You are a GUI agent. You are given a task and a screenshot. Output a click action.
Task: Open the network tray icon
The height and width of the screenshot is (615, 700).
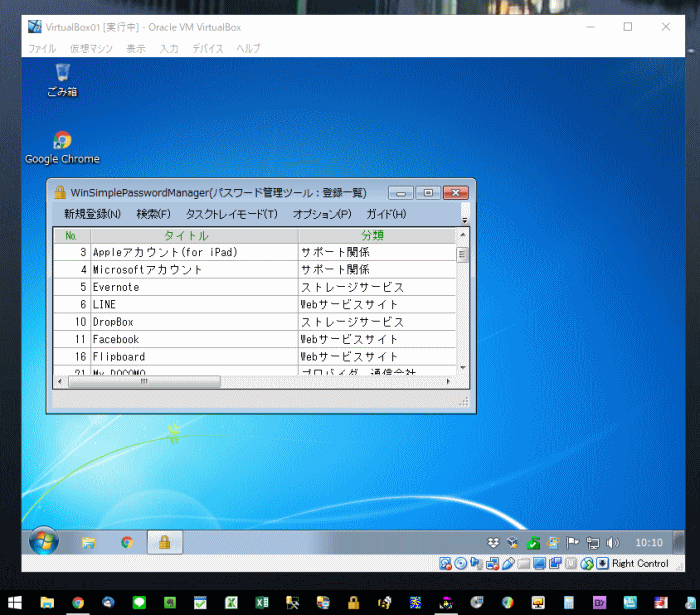592,543
